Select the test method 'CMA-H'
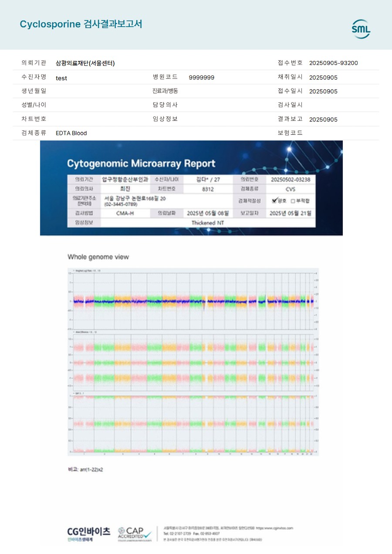This screenshot has height=554, width=392. (x=125, y=214)
